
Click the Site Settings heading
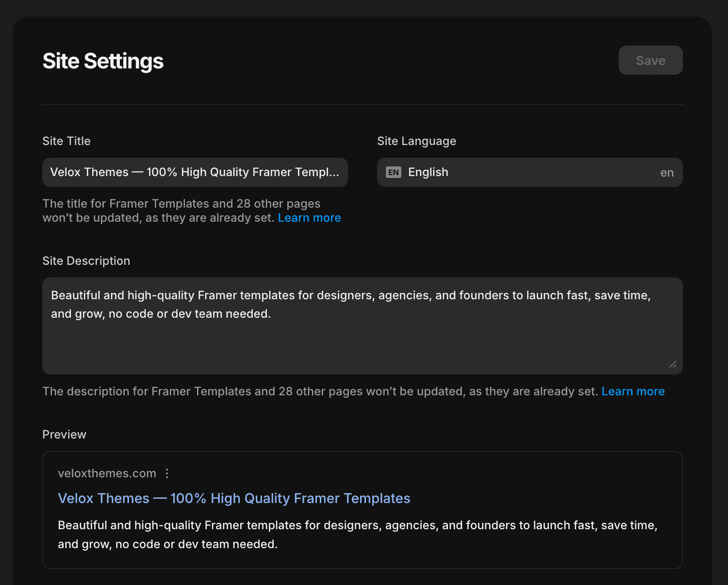[102, 61]
